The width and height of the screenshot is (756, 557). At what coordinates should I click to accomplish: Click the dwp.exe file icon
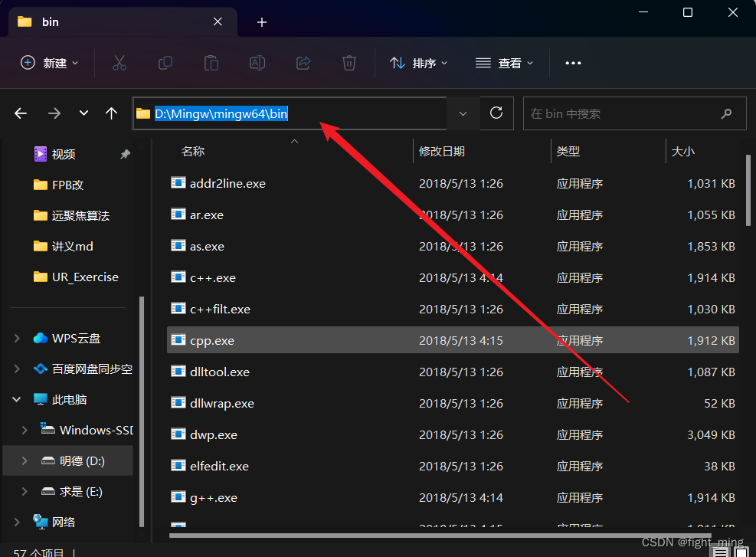coord(178,434)
